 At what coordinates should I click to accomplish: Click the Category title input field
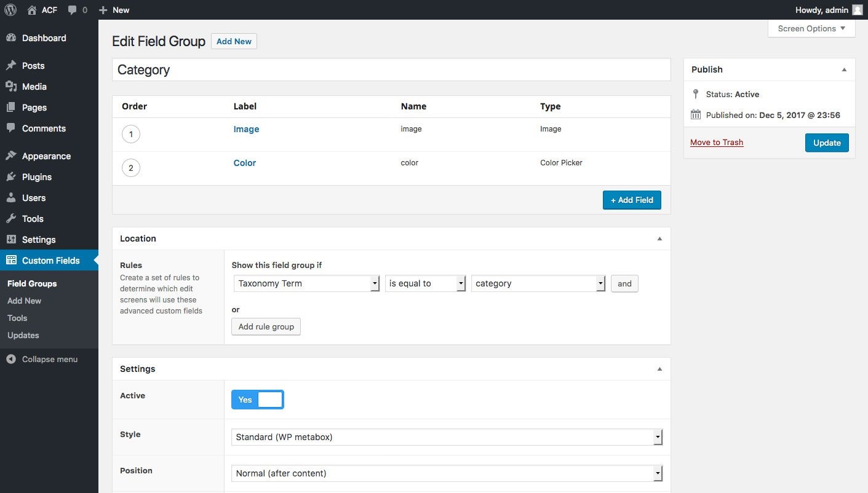391,69
